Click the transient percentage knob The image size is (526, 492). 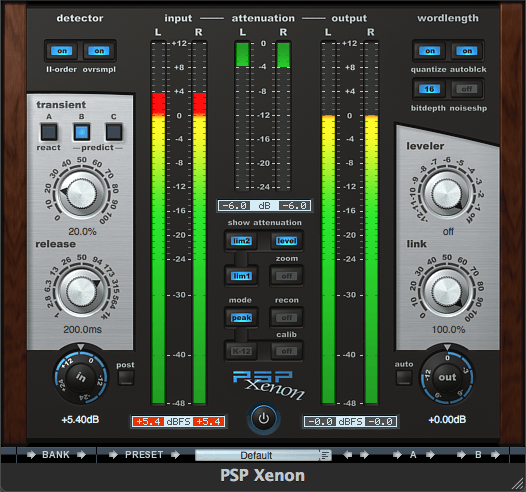tap(82, 194)
